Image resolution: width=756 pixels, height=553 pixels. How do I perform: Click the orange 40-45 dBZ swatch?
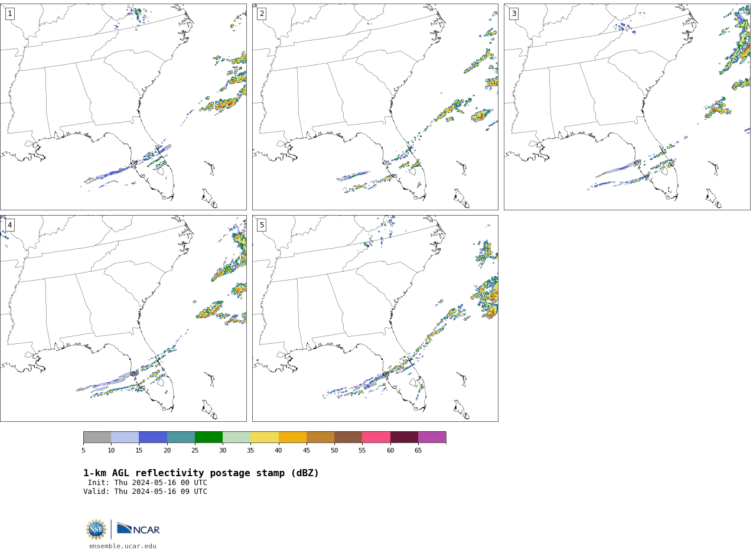tap(292, 437)
